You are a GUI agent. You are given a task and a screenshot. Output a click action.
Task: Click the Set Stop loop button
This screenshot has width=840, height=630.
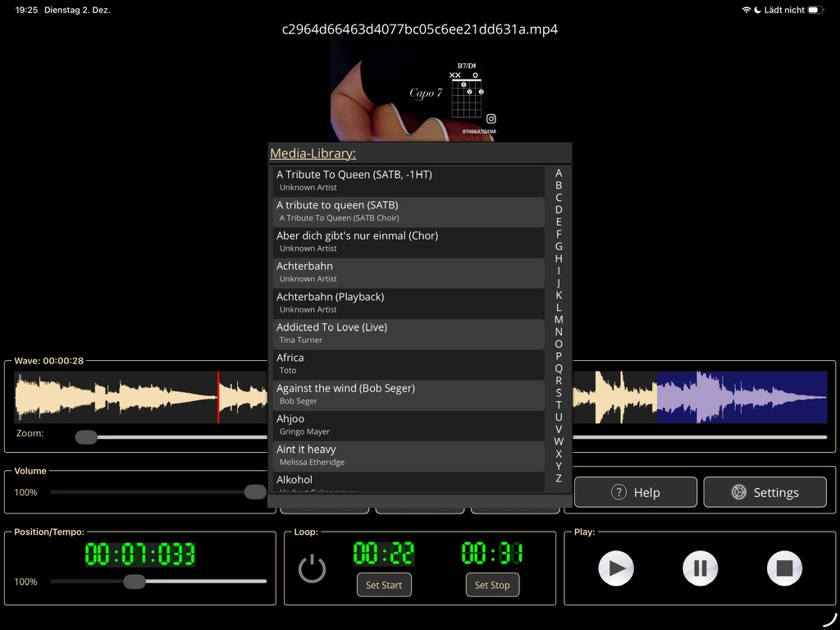[x=492, y=585]
